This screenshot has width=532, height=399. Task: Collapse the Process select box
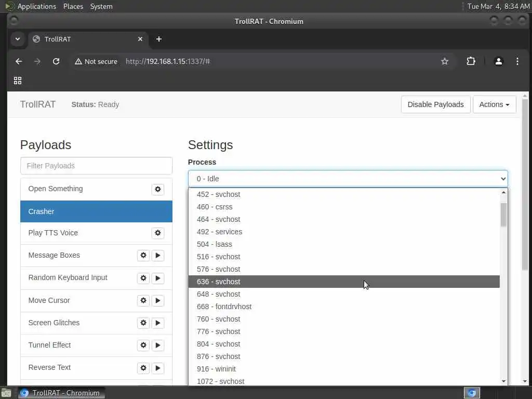click(x=348, y=179)
